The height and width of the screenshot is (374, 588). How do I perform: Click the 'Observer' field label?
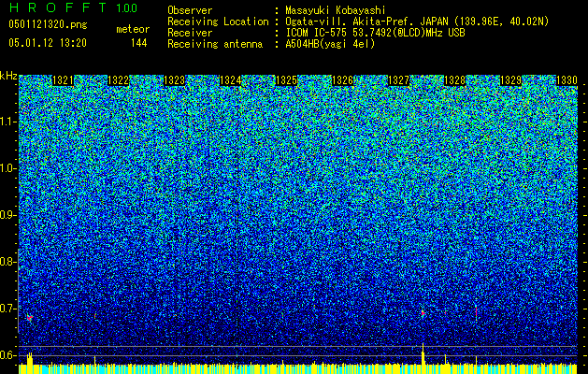(190, 10)
